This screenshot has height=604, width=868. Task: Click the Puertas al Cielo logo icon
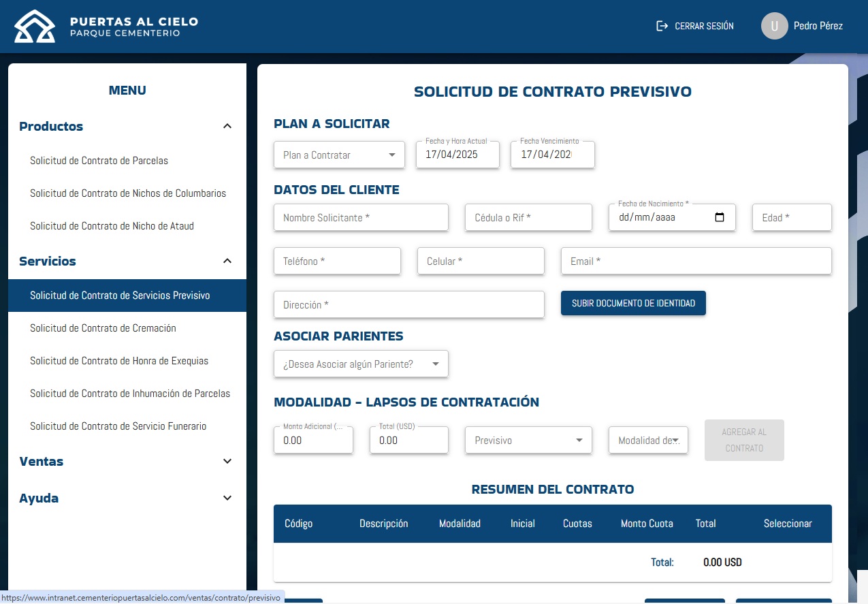click(35, 27)
